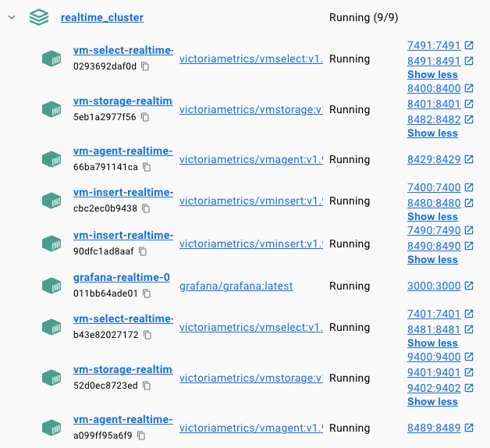
Task: Click container icon for a099ff95a6f9 row
Action: click(51, 428)
